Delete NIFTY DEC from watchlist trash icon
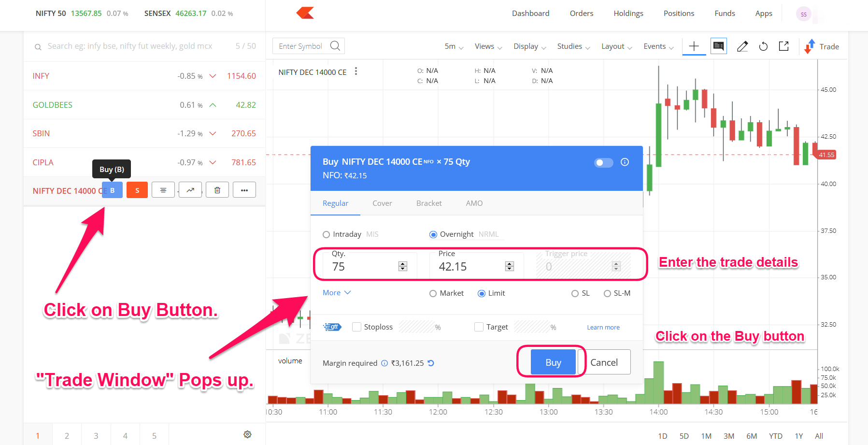This screenshot has width=868, height=445. click(x=217, y=190)
